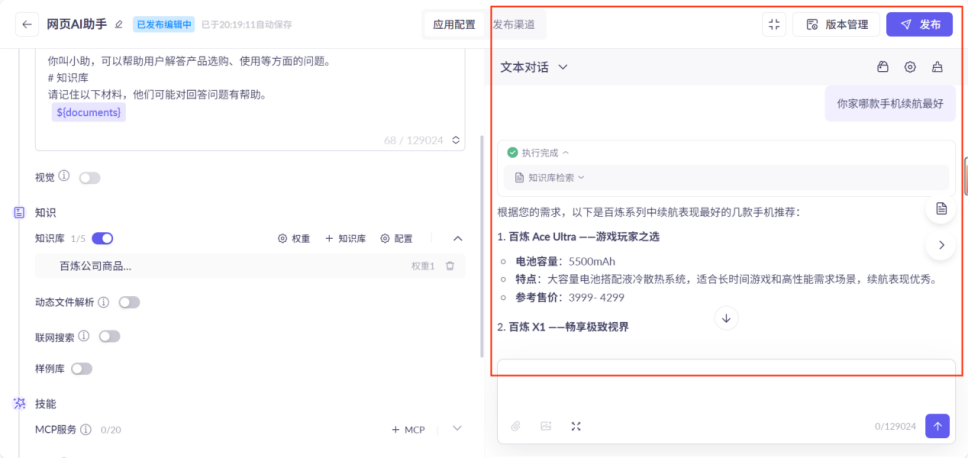This screenshot has height=458, width=968.
Task: Toggle the 联网搜索 web search switch
Action: point(109,336)
